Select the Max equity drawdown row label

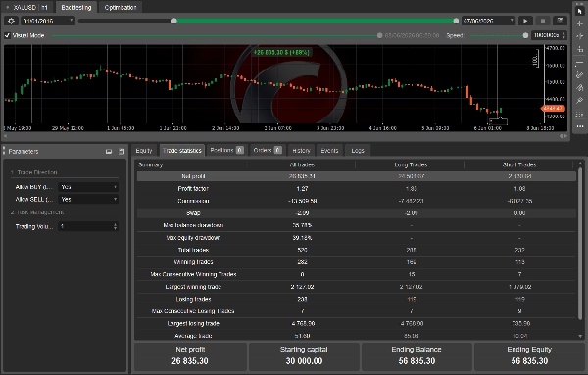pos(193,238)
